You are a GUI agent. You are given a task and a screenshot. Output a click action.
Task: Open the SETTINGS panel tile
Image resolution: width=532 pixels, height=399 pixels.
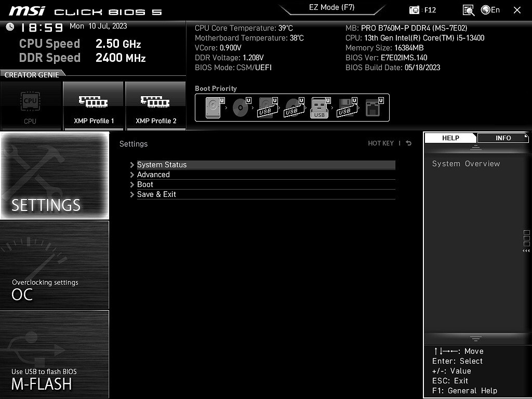coord(55,176)
